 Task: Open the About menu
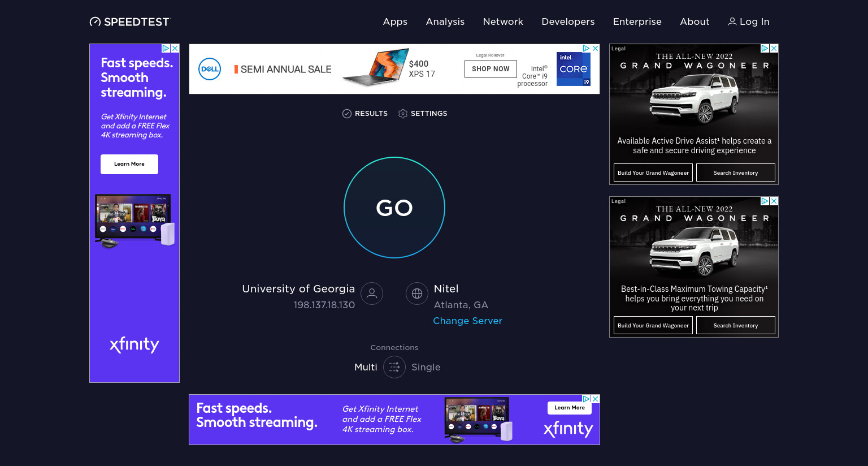click(695, 21)
